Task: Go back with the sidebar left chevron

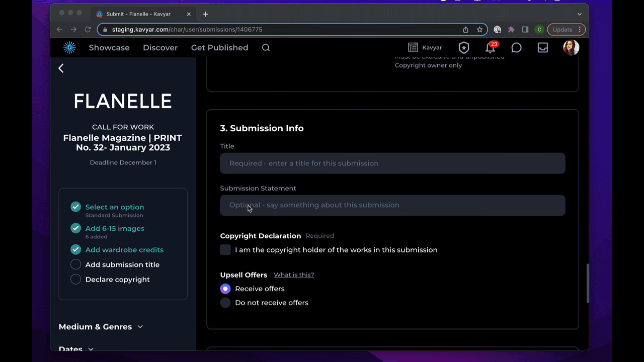Action: coord(61,68)
